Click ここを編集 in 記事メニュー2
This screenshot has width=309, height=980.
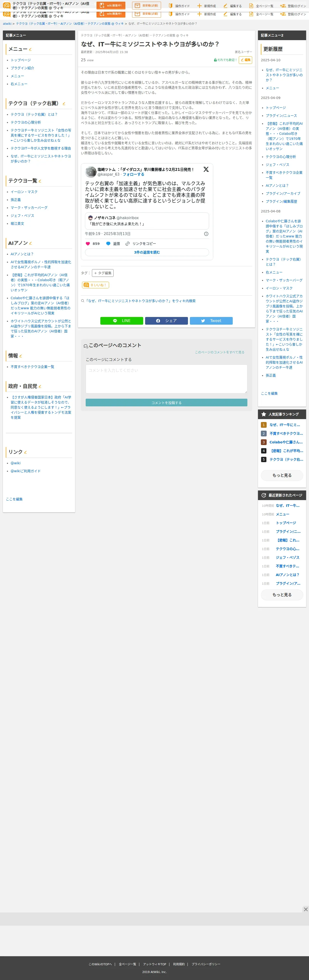(x=269, y=393)
